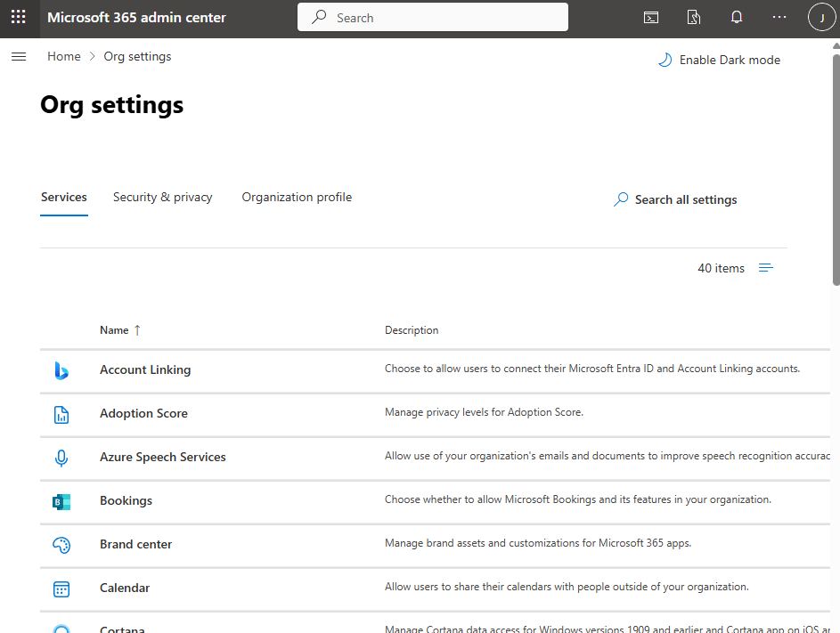
Task: Click Search all settings
Action: (x=675, y=199)
